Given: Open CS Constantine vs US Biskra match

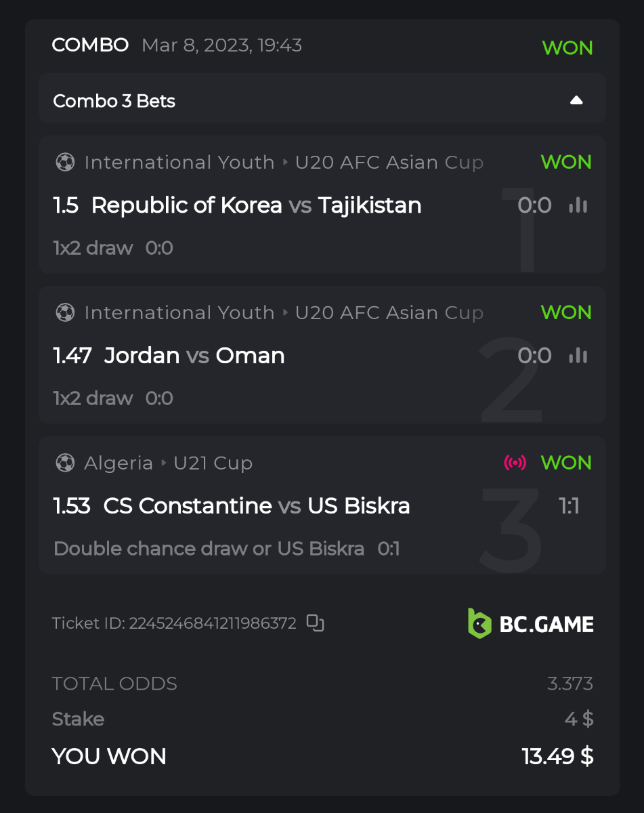Looking at the screenshot, I should pyautogui.click(x=256, y=506).
